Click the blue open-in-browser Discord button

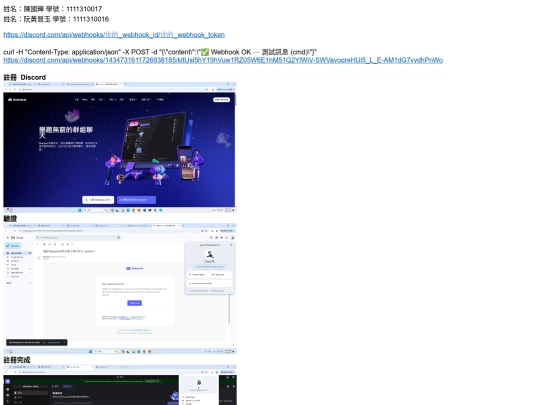point(136,200)
